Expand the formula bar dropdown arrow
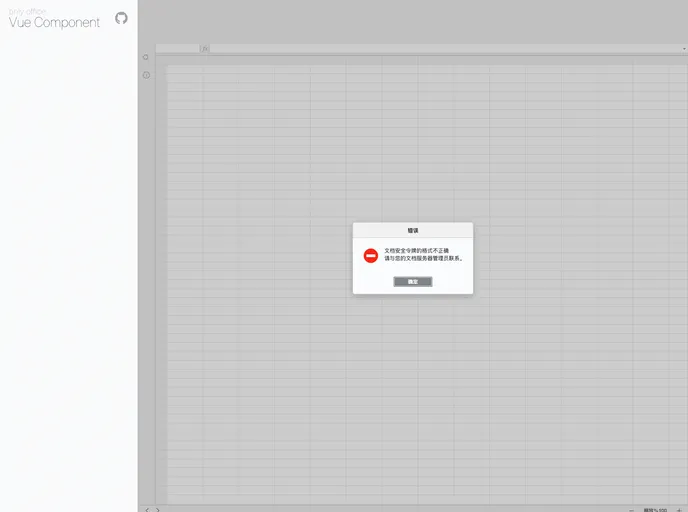This screenshot has width=688, height=512. (x=684, y=49)
